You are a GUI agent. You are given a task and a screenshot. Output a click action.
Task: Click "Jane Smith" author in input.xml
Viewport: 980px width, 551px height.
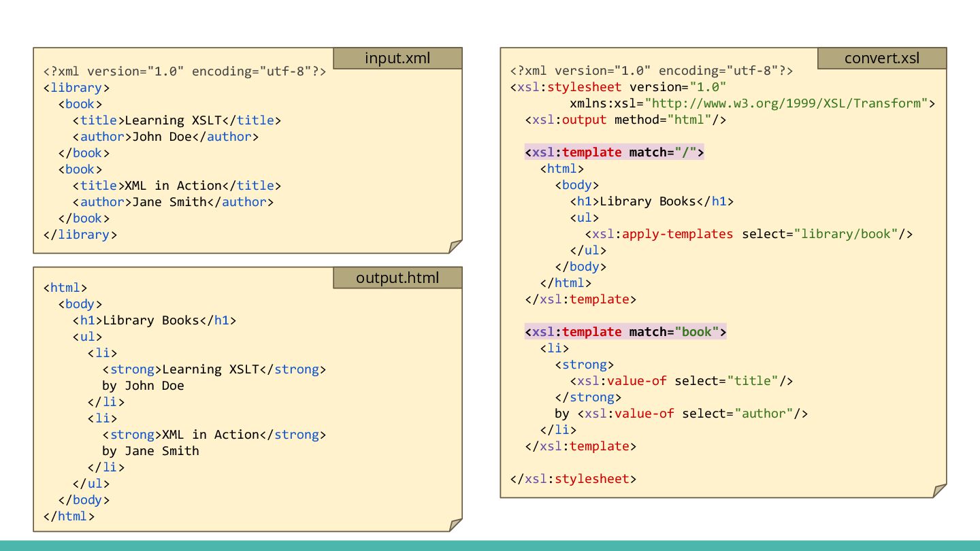click(x=169, y=202)
